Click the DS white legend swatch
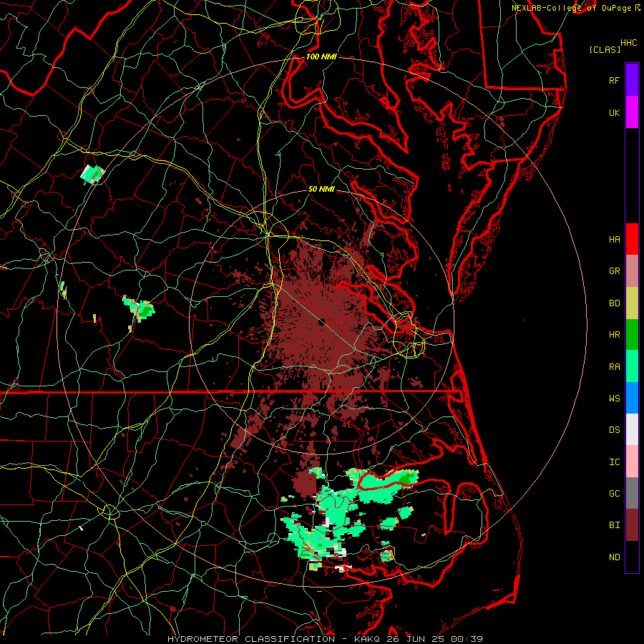Screen dimensions: 644x644 point(632,429)
